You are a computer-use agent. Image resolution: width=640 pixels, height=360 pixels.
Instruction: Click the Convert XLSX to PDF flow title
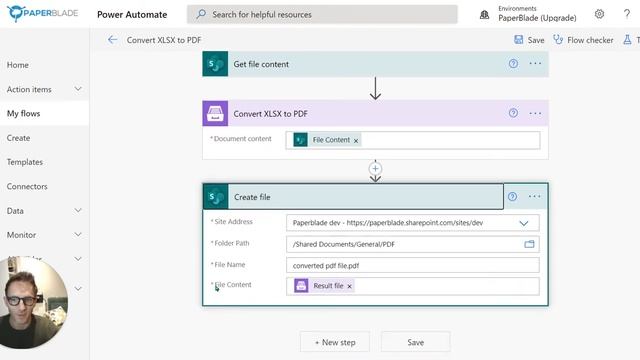[164, 40]
